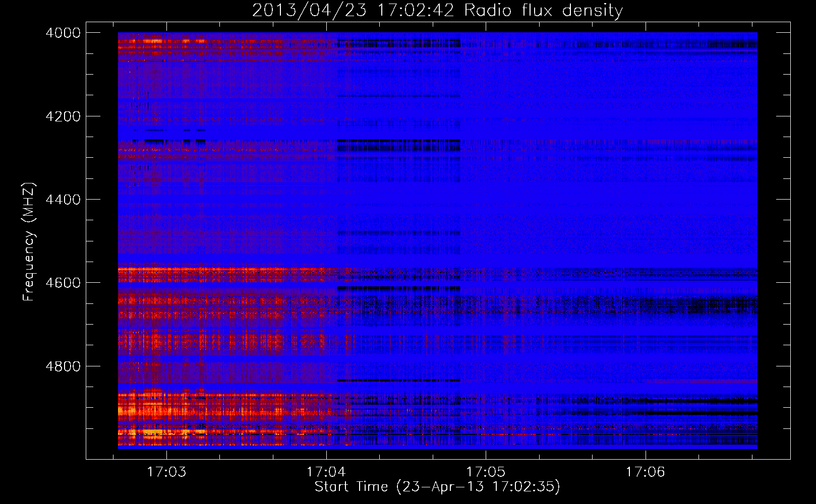Select the 4600 frequency tick label
Image resolution: width=816 pixels, height=504 pixels.
(63, 283)
